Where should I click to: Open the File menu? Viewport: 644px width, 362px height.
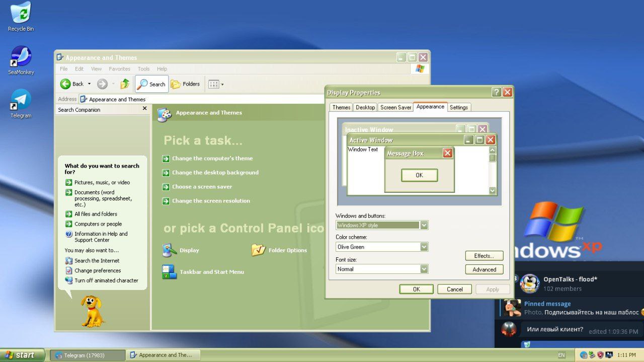[x=64, y=69]
